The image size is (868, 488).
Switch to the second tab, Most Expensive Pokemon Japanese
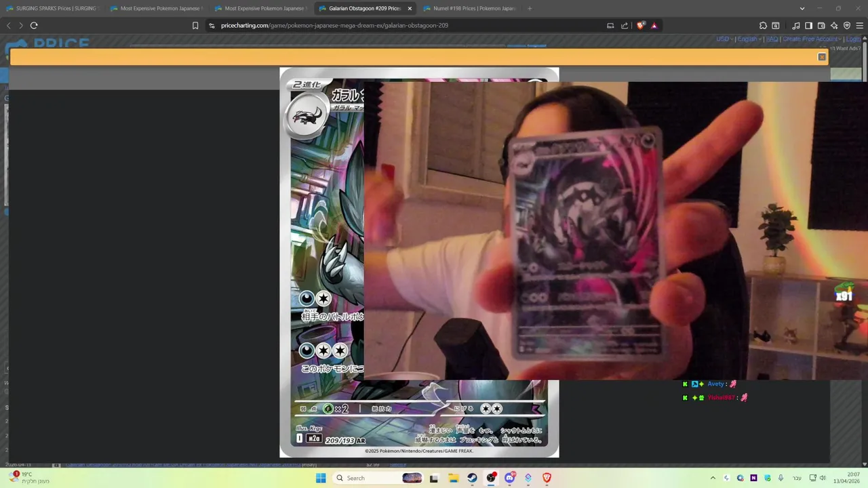click(x=157, y=8)
